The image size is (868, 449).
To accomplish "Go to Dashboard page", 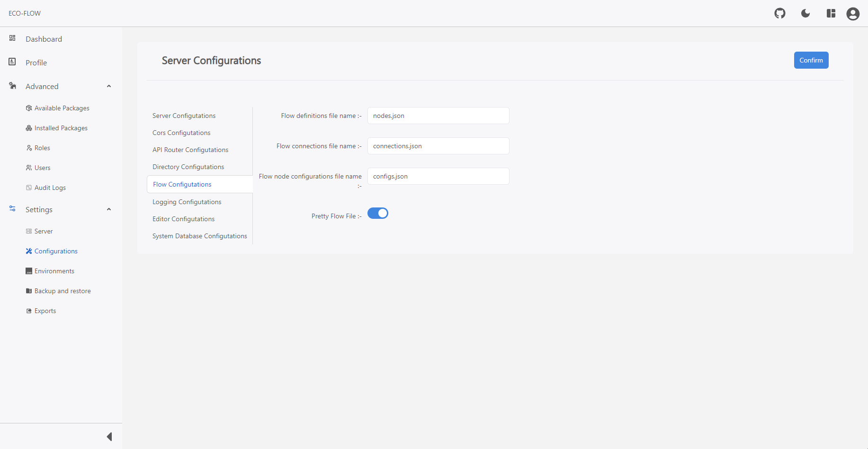I will (44, 39).
